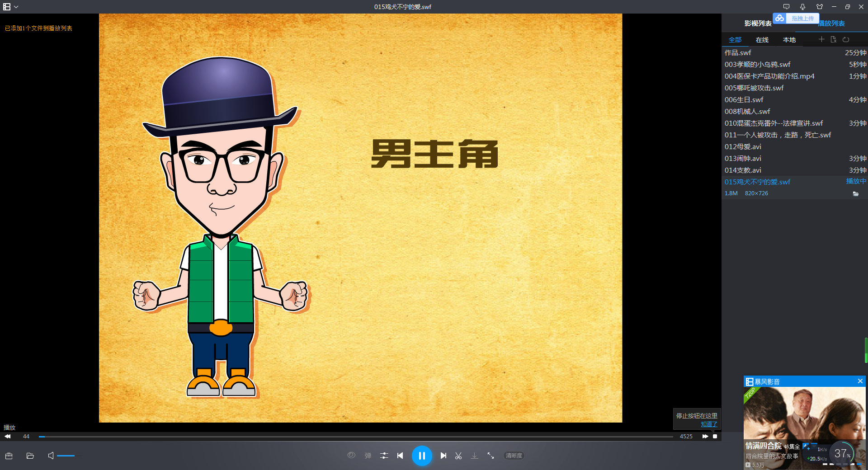Viewport: 868px width, 470px height.
Task: Open the toolbox briefcase icon
Action: [9, 456]
